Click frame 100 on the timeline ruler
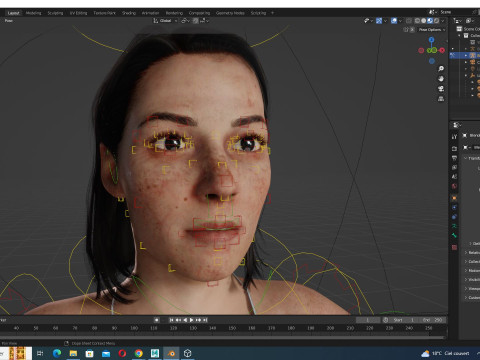Image resolution: width=480 pixels, height=360 pixels. [x=134, y=328]
